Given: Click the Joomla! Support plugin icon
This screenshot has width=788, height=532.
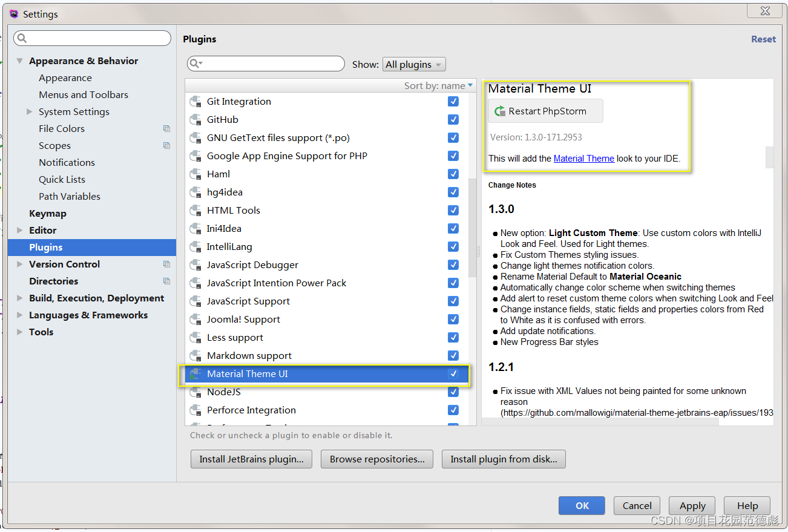Looking at the screenshot, I should (195, 320).
